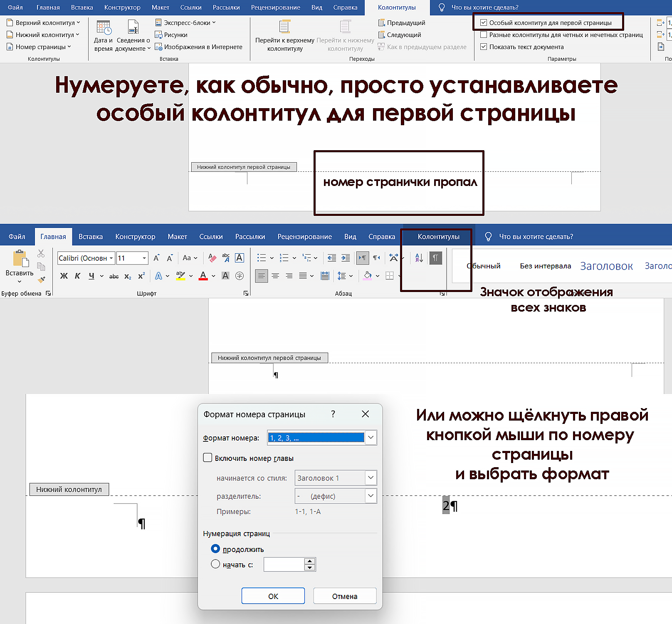The width and height of the screenshot is (672, 624).
Task: Click the sort А-Я icon
Action: click(419, 258)
